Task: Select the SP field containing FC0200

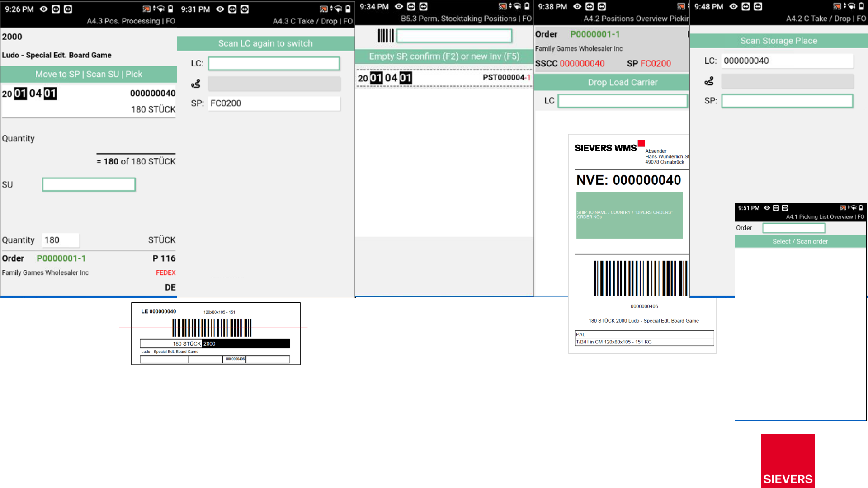Action: click(274, 103)
